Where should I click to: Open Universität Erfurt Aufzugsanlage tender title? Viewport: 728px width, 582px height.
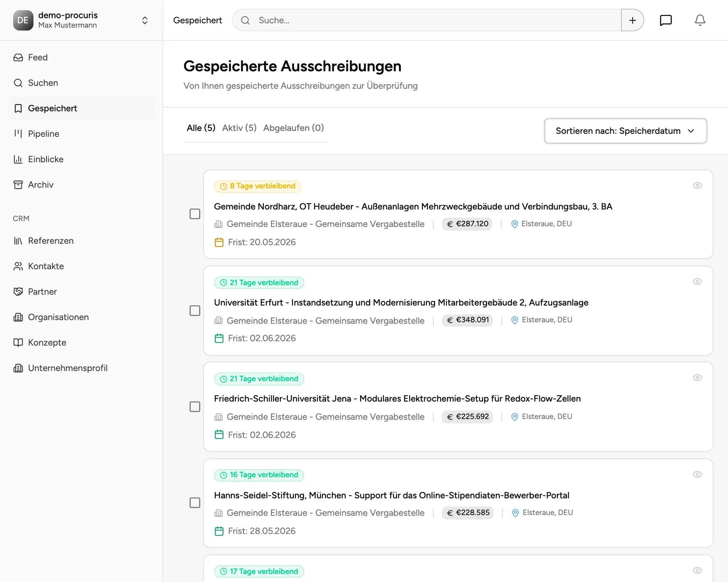click(x=401, y=303)
